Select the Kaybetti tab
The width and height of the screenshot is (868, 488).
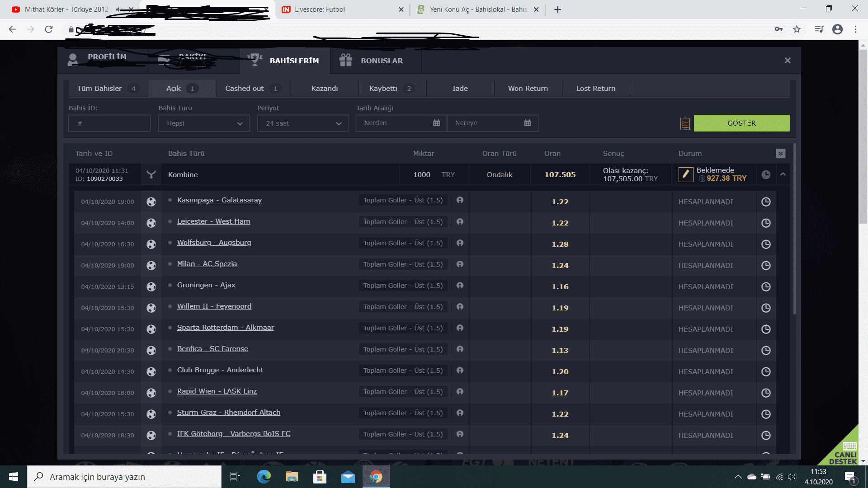tap(392, 89)
